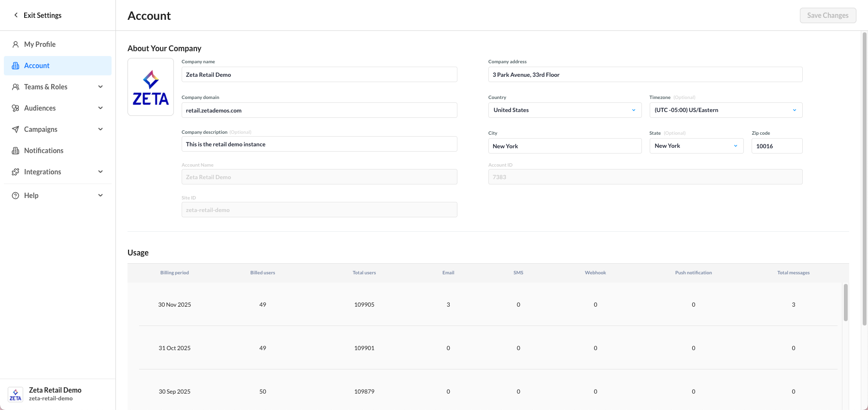
Task: Open the Notifications settings page
Action: tap(43, 151)
